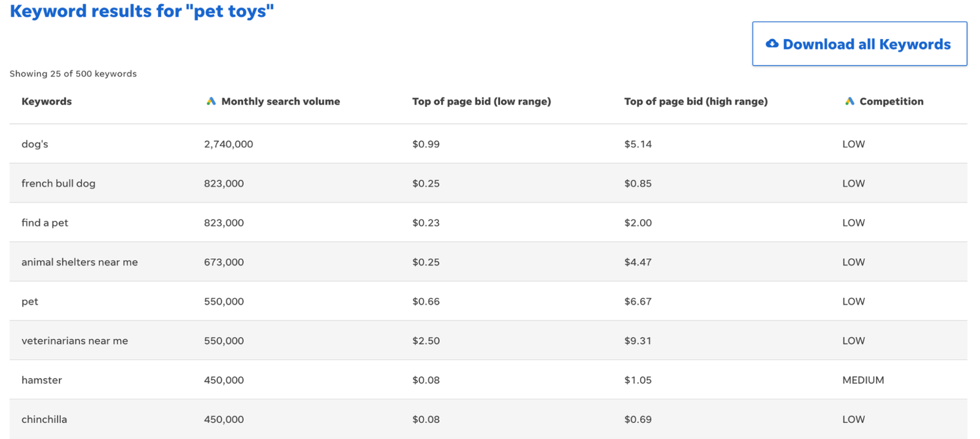Click the $0.85 high range bid

638,183
